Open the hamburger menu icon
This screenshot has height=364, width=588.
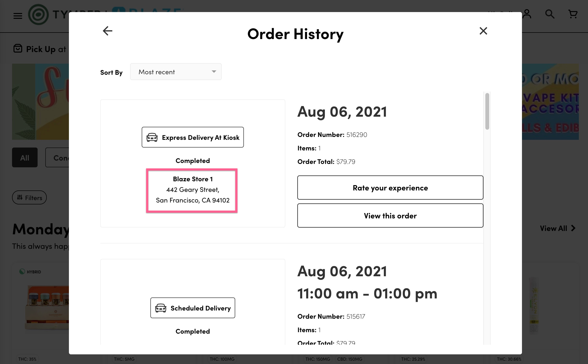(18, 16)
